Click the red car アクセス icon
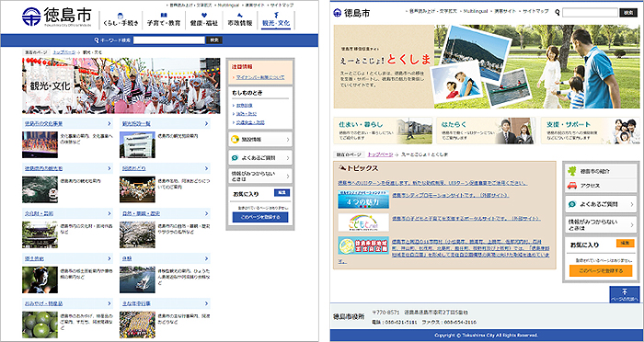The image size is (644, 342). point(571,186)
